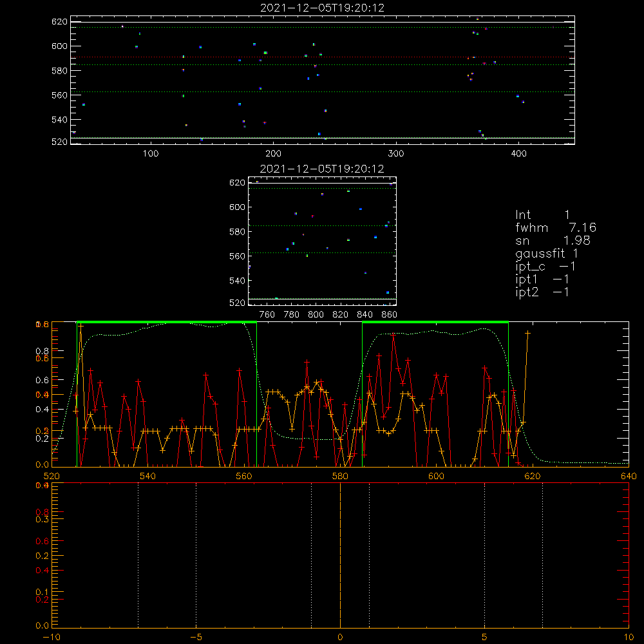The height and width of the screenshot is (644, 644).
Task: Click the 300 x-axis label of top plot
Action: pos(396,154)
